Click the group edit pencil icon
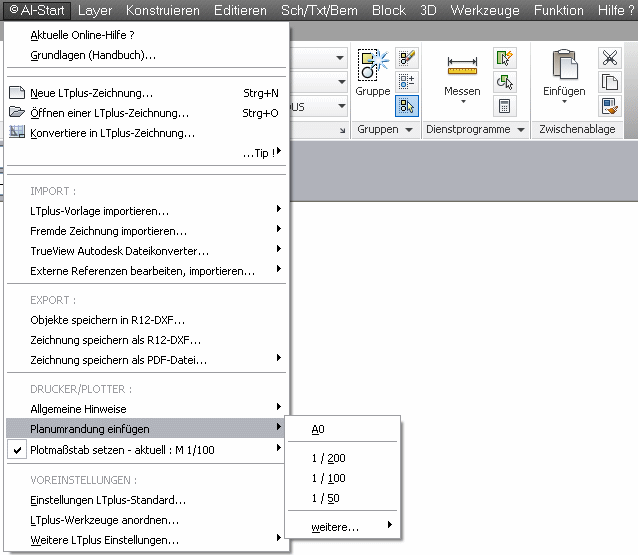Viewport: 638px width, 555px height. [x=407, y=58]
